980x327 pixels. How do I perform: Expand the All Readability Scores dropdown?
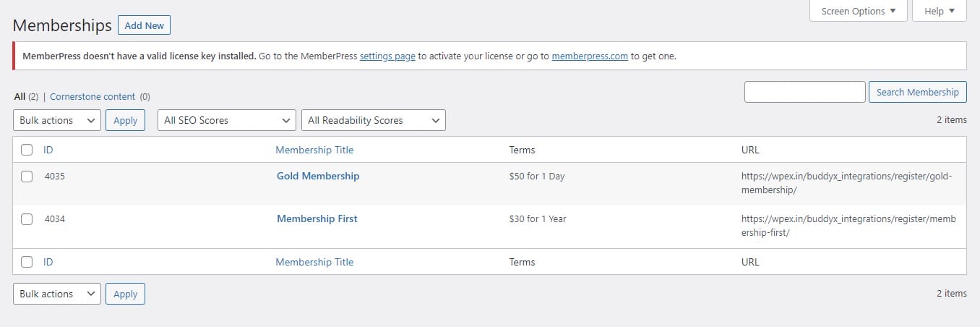(x=373, y=120)
